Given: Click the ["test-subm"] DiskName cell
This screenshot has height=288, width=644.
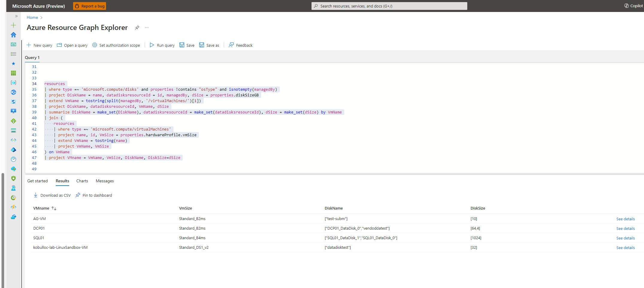Looking at the screenshot, I should pos(336,219).
